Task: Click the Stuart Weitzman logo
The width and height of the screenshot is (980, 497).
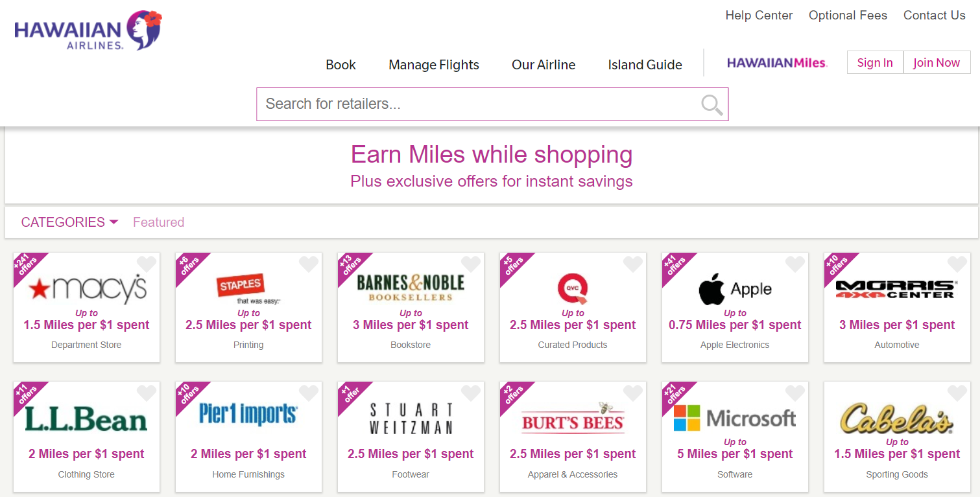Action: coord(411,418)
